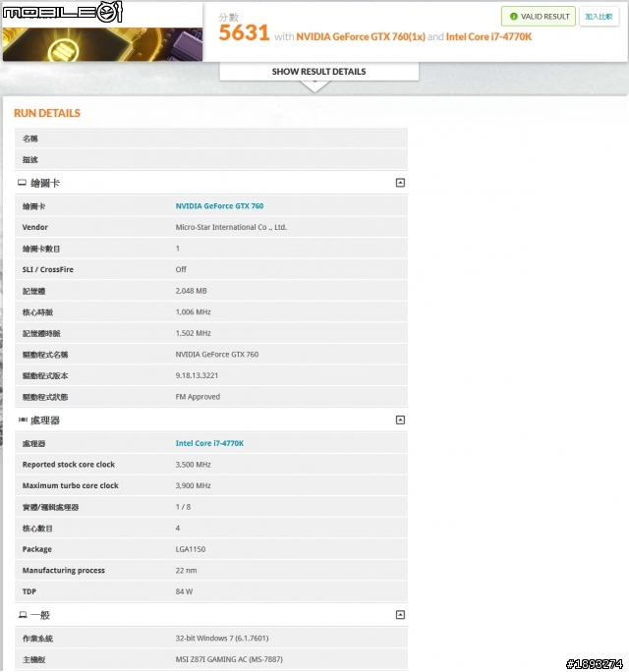Click the 22 nm value
This screenshot has height=672, width=629.
(x=186, y=571)
